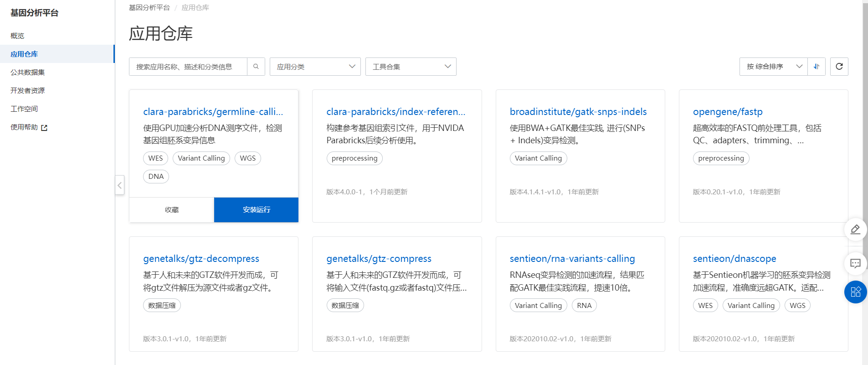Screen dimensions: 868x365
Task: Click the search magnifier icon
Action: click(x=256, y=67)
